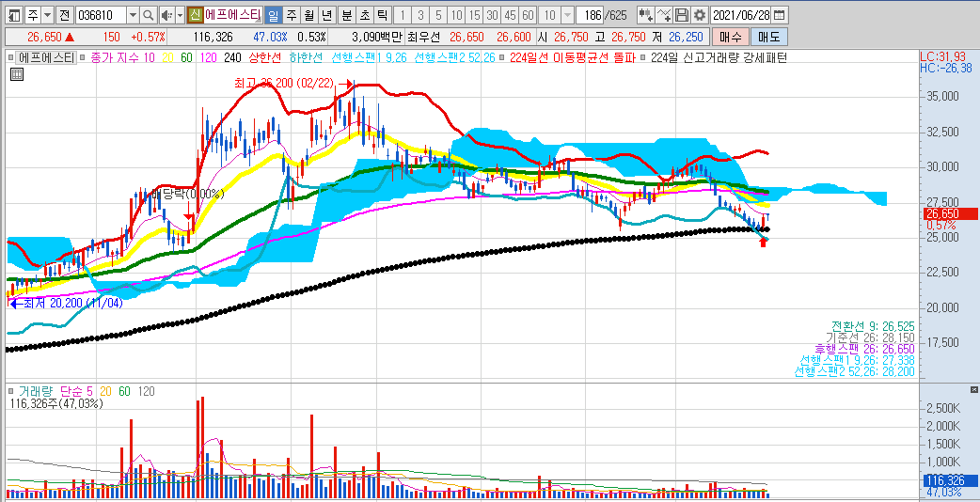The width and height of the screenshot is (980, 502).
Task: Select the 초 second chart period
Action: pyautogui.click(x=365, y=15)
